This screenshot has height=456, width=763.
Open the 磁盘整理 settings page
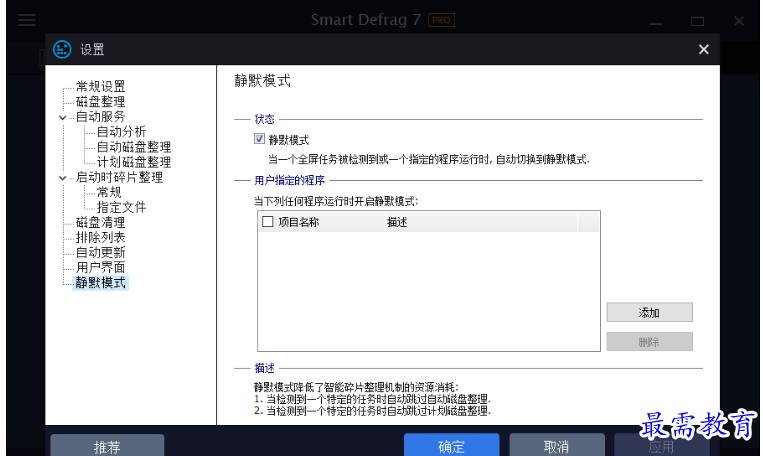[101, 102]
